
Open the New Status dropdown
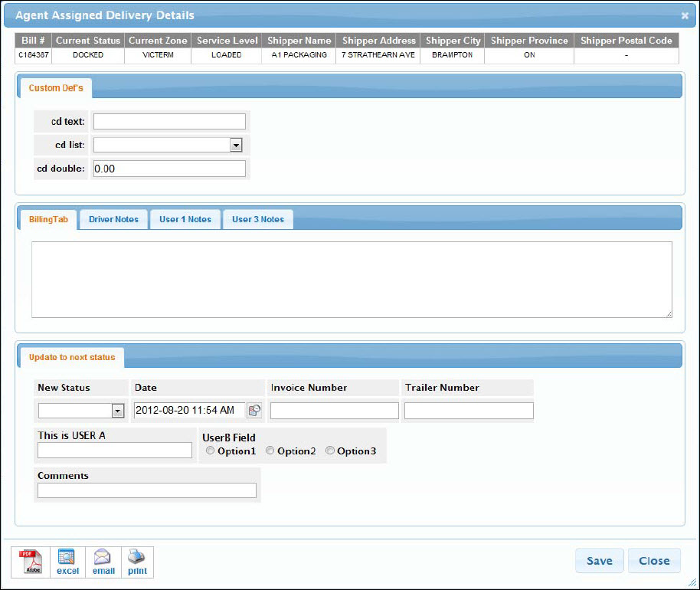117,411
